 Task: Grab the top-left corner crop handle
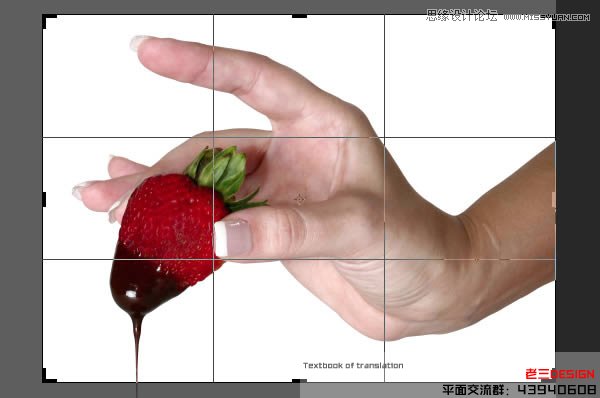pos(49,21)
